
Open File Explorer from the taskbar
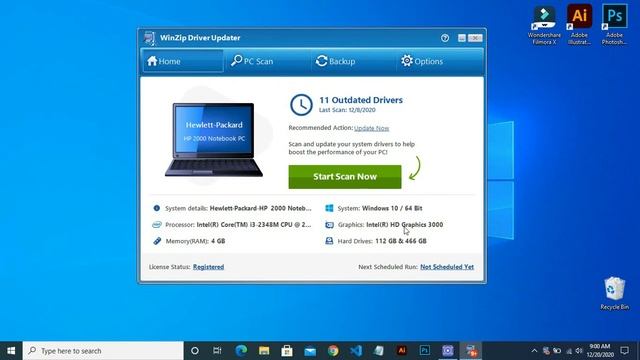click(264, 351)
